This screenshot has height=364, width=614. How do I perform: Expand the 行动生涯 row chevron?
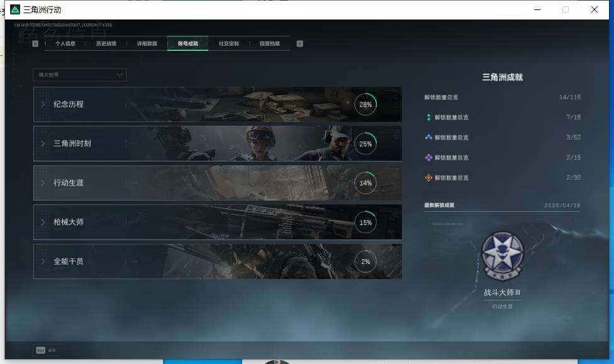point(43,183)
